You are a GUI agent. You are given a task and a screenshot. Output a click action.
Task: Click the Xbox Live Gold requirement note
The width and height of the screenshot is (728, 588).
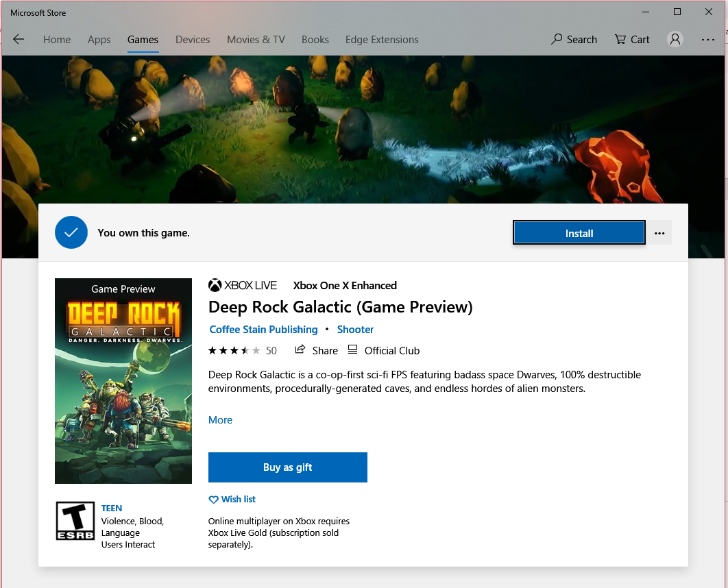pos(278,532)
